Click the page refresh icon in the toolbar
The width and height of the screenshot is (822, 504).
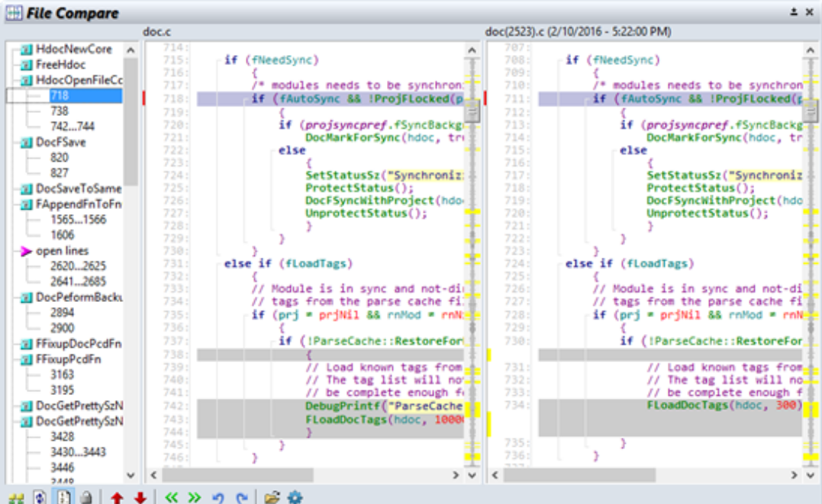39,497
